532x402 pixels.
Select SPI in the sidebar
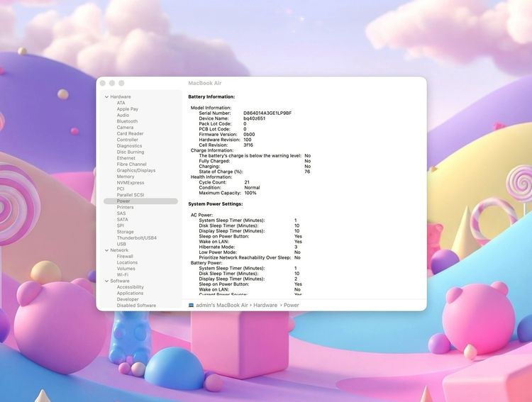coord(121,225)
